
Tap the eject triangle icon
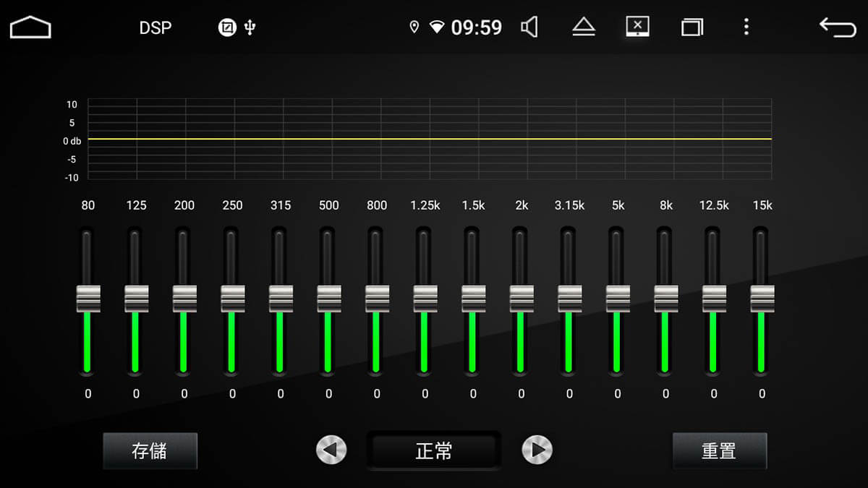tap(583, 27)
